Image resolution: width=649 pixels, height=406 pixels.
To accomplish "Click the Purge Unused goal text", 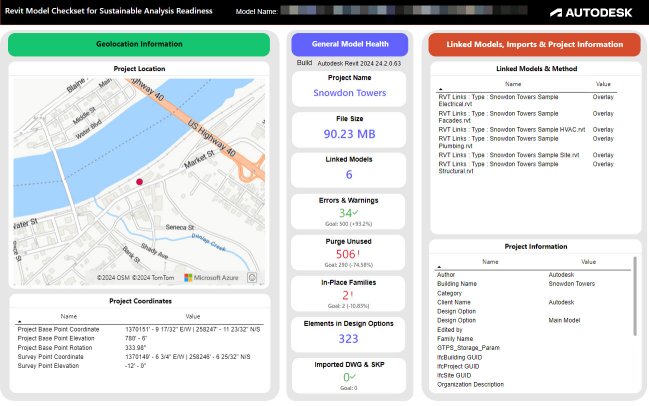I will [349, 265].
